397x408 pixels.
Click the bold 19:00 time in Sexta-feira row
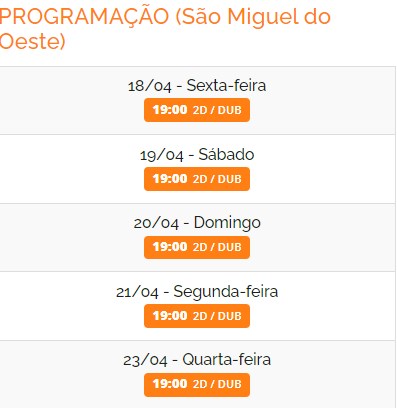(x=170, y=110)
